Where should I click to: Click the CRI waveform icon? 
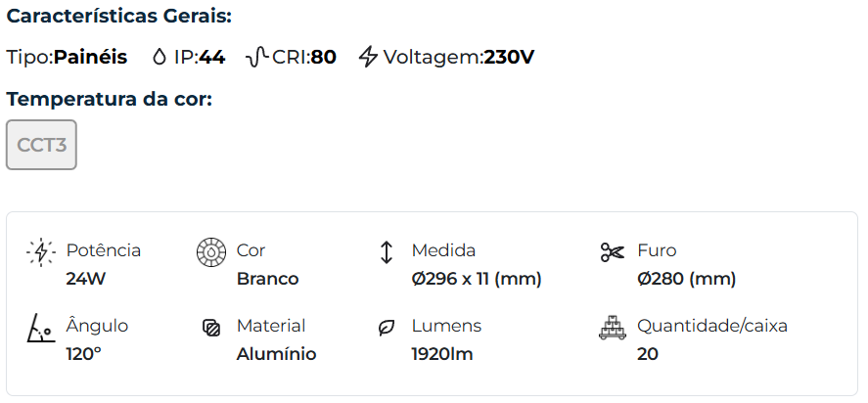click(x=256, y=57)
